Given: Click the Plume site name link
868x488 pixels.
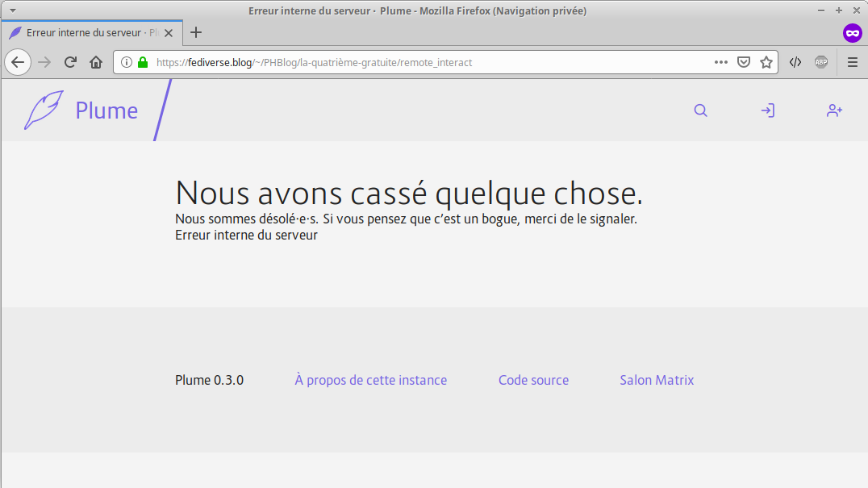Looking at the screenshot, I should [106, 111].
